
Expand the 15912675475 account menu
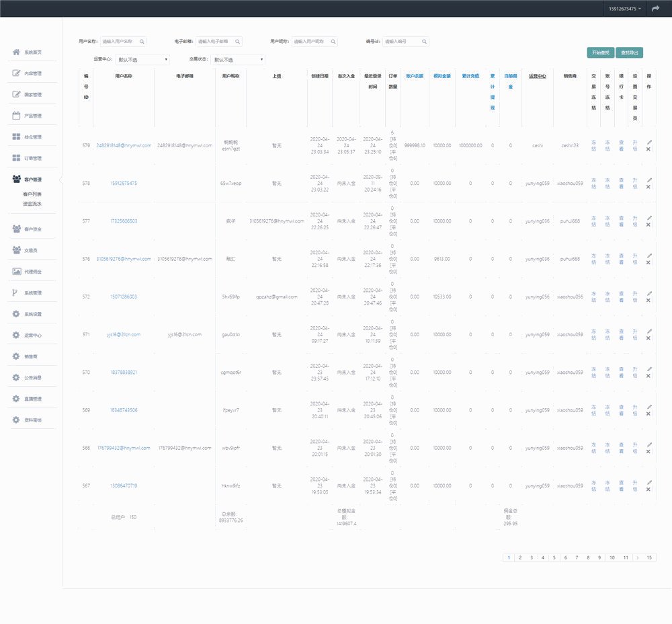pos(624,9)
